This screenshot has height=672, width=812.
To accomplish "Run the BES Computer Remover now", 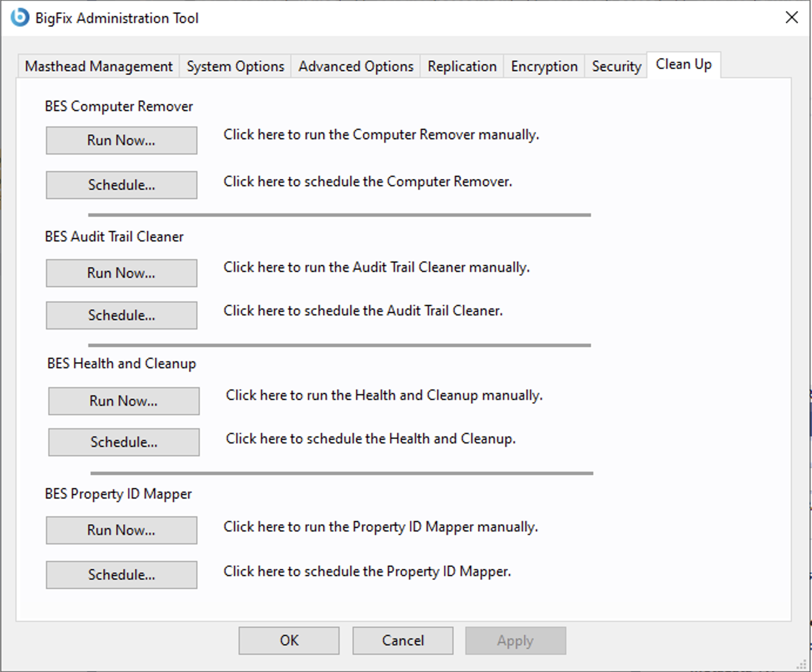I will coord(122,140).
